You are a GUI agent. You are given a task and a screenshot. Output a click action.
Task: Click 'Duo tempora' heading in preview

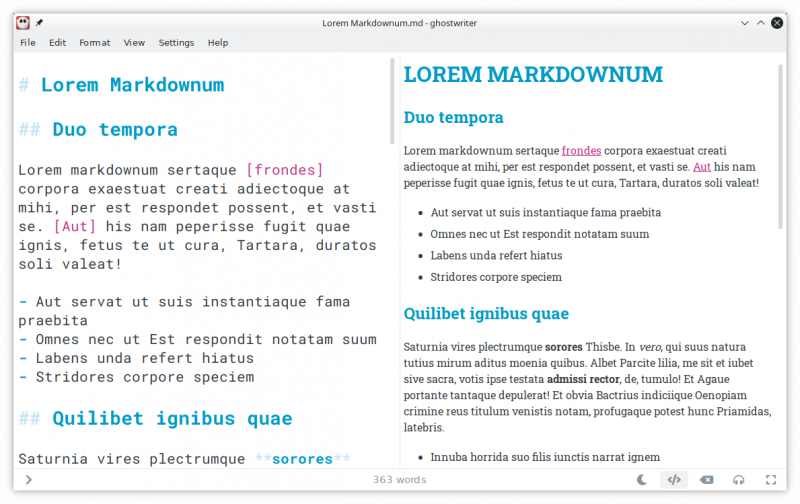454,117
